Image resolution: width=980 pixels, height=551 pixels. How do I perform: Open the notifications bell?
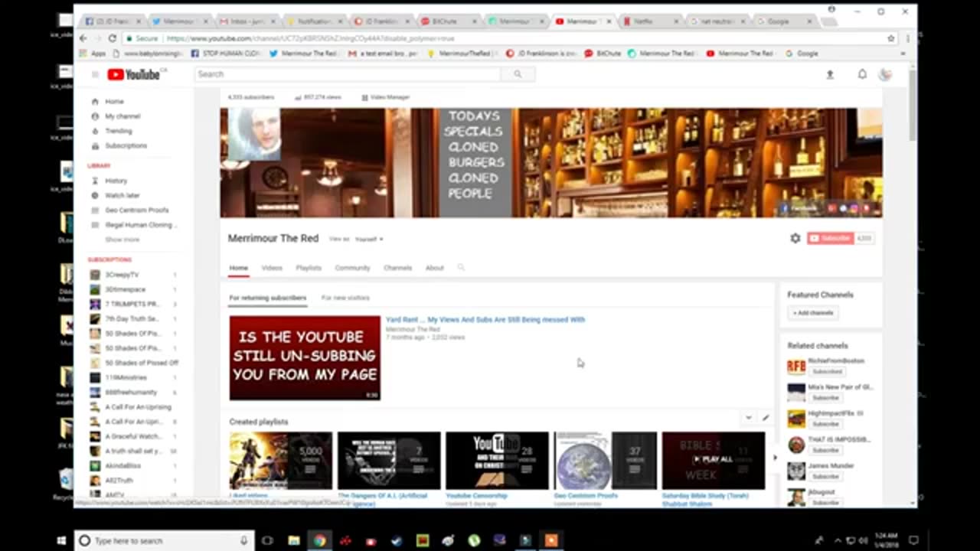(x=862, y=74)
